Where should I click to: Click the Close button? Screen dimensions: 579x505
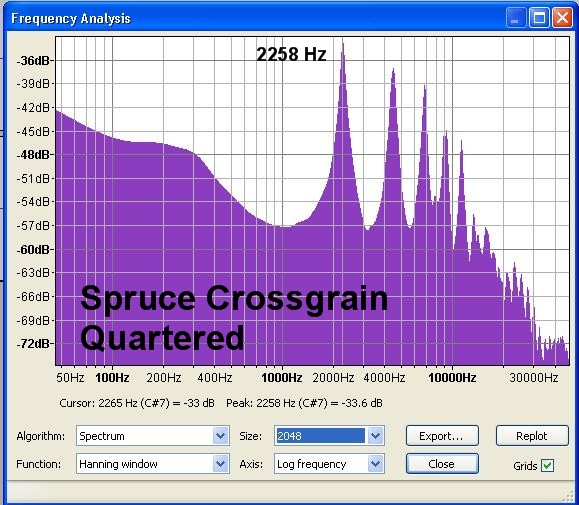(442, 464)
